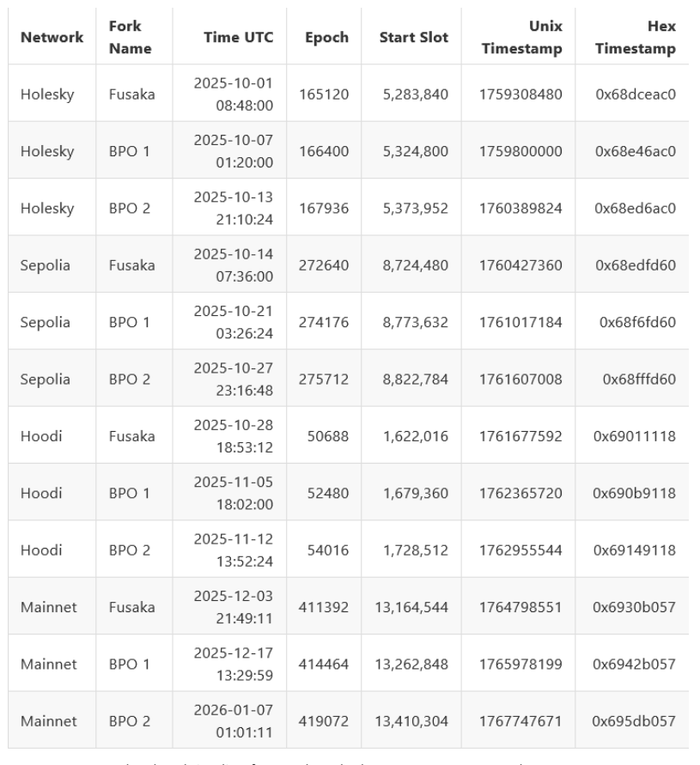Click Mainnet BPO 2 start slot 13,410,304
The width and height of the screenshot is (700, 765).
[x=411, y=719]
